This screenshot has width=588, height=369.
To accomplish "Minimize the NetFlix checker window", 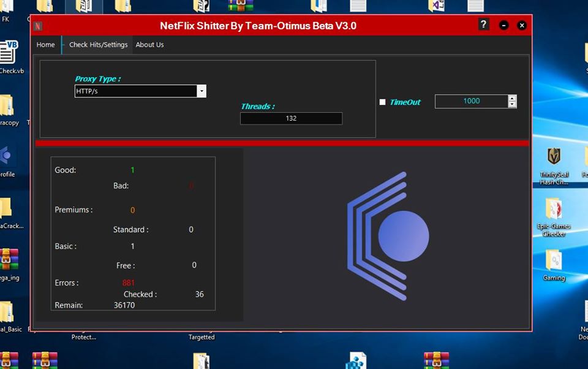I will tap(503, 25).
